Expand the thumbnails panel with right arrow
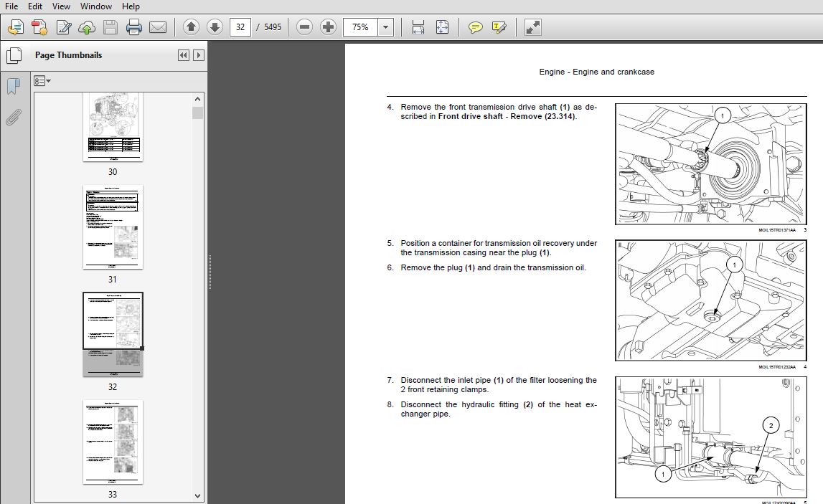823x504 pixels. coord(199,55)
